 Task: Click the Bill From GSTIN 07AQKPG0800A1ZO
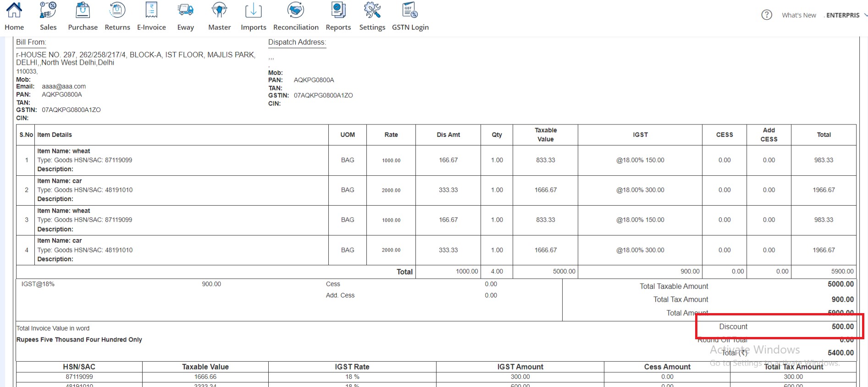71,110
